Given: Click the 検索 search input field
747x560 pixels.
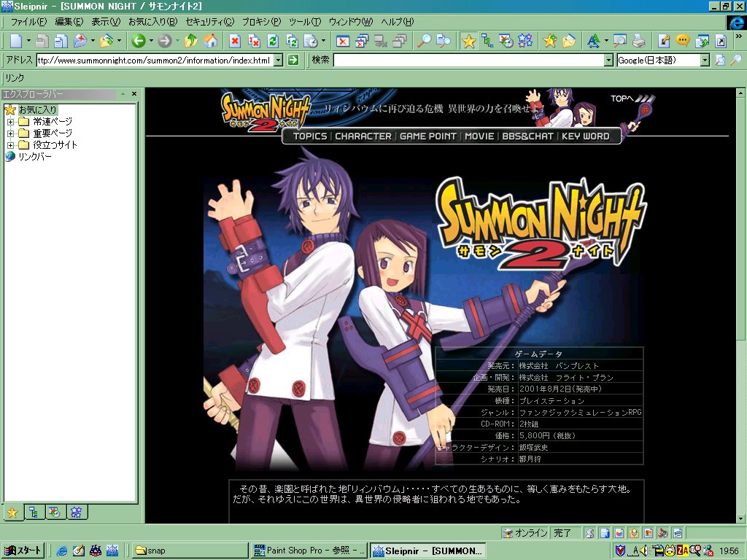Looking at the screenshot, I should 469,60.
